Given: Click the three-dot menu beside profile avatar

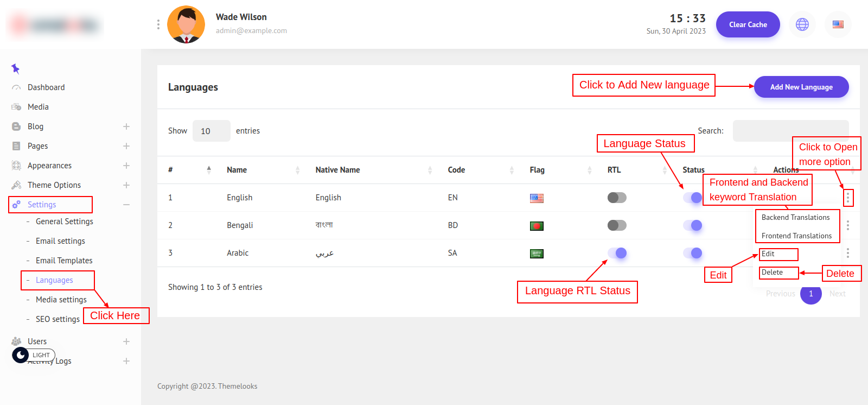Looking at the screenshot, I should click(x=158, y=24).
